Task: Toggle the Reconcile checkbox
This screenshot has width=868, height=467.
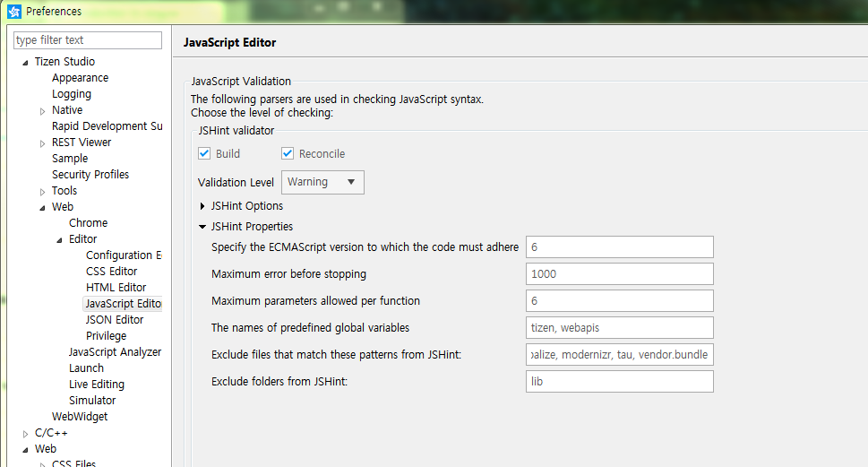Action: click(288, 153)
